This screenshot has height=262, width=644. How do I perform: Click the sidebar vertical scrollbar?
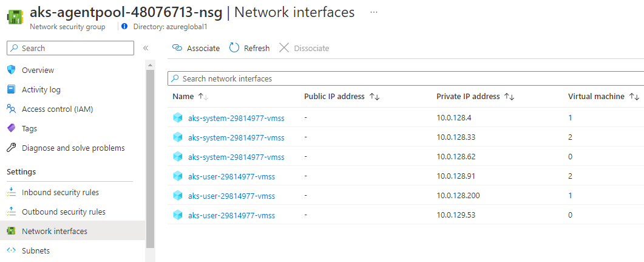(150, 158)
